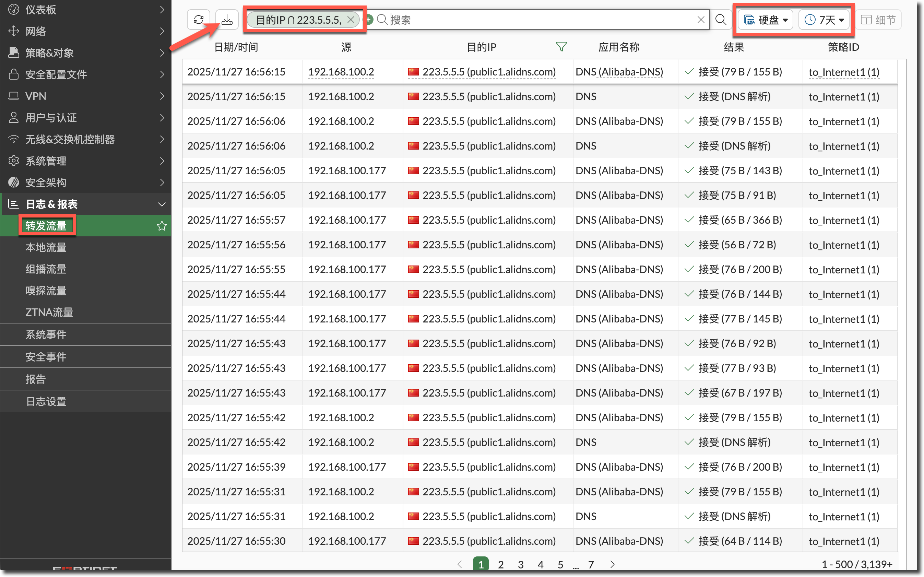This screenshot has height=577, width=924.
Task: Click the magnifier search button
Action: [x=720, y=20]
